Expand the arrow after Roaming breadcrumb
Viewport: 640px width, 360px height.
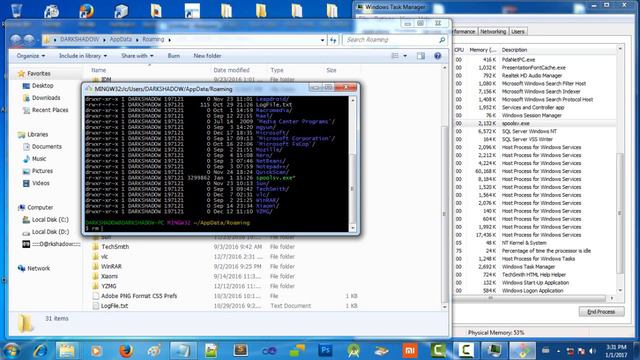pos(169,40)
